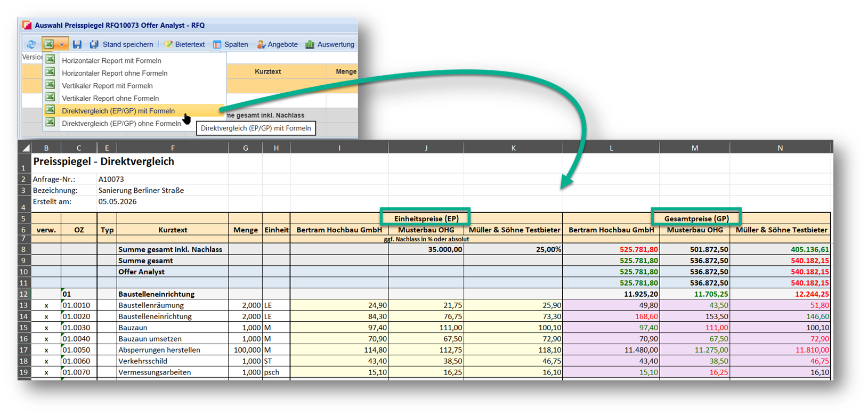The width and height of the screenshot is (868, 415).
Task: Choose Vertikaler Report mit Formeln
Action: pos(135,85)
